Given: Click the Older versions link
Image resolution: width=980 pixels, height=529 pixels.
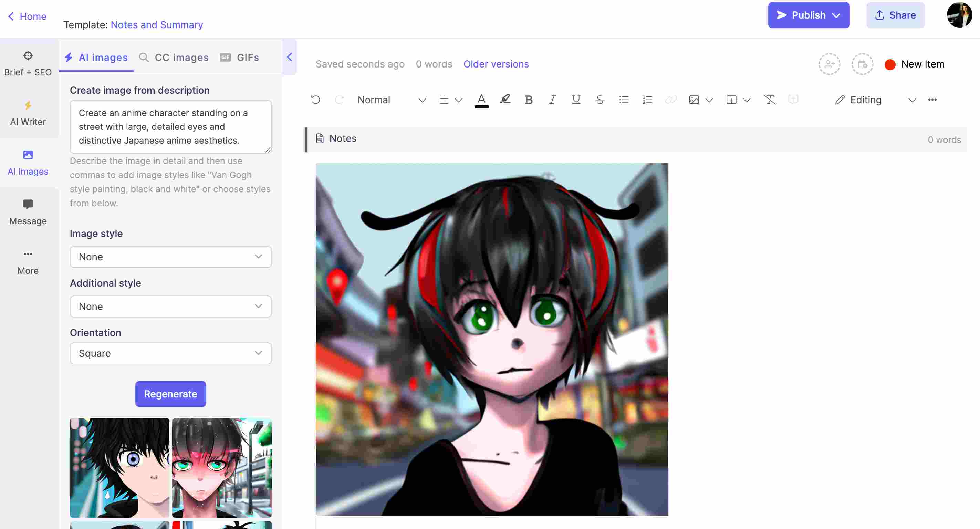Looking at the screenshot, I should pos(496,64).
